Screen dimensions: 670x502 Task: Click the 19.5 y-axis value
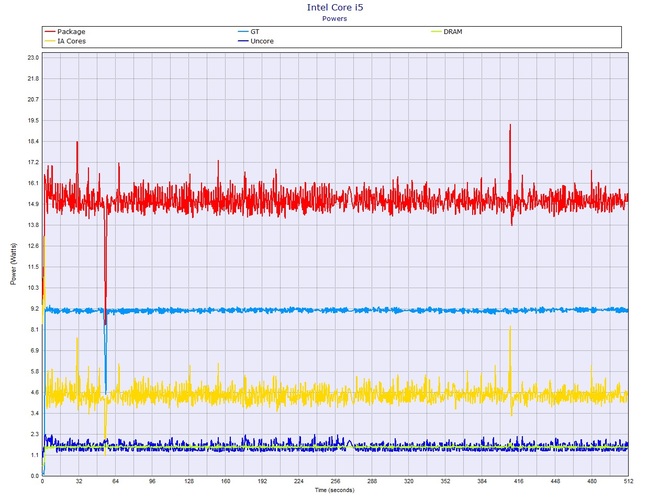coord(33,120)
